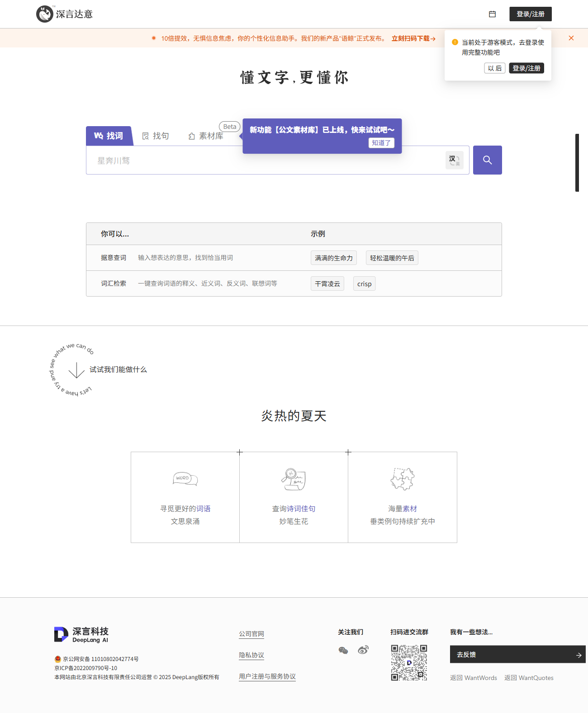Click the magnifier search button
588x713 pixels.
(x=487, y=160)
